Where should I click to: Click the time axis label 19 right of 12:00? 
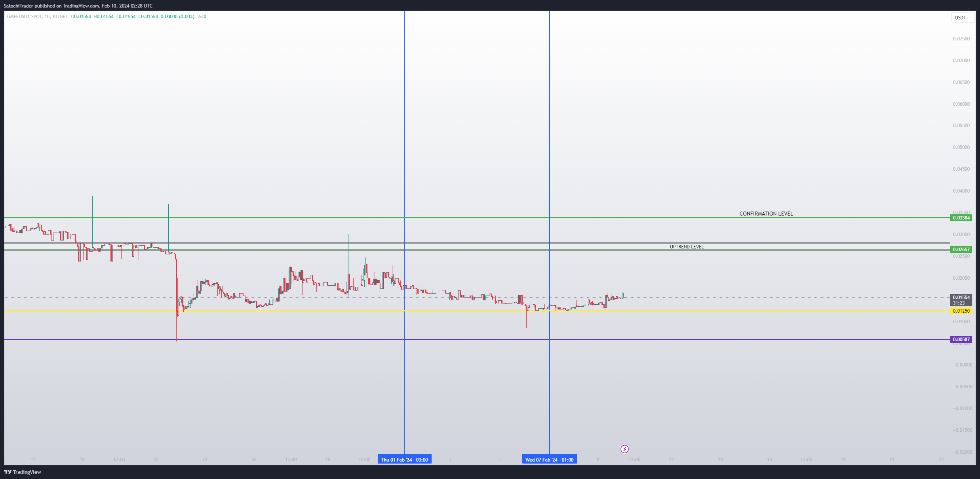pos(843,460)
